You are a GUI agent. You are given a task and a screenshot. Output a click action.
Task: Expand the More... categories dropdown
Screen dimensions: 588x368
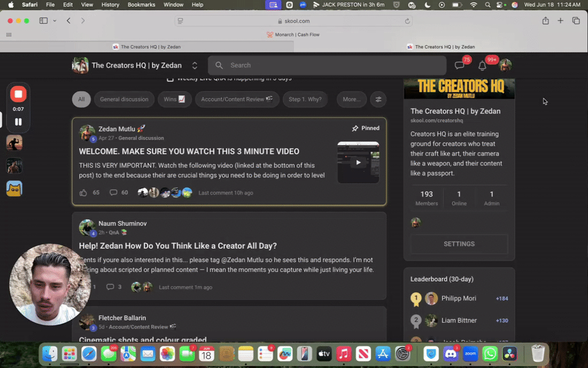coord(351,99)
